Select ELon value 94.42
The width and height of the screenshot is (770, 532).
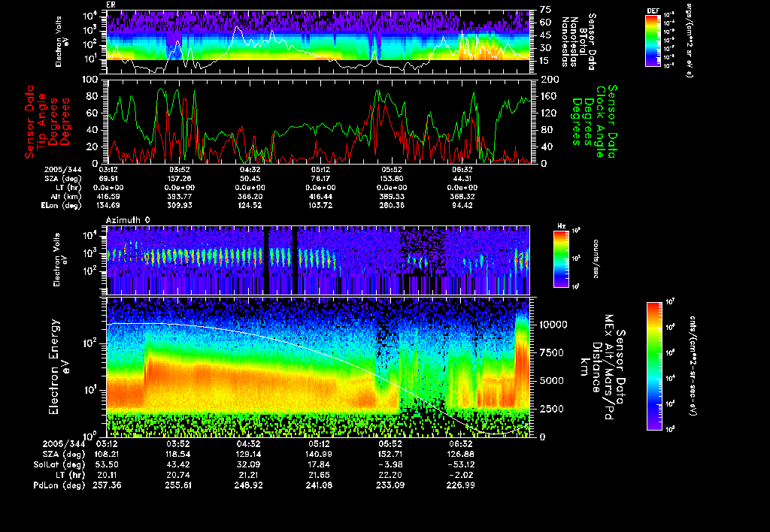[x=462, y=205]
